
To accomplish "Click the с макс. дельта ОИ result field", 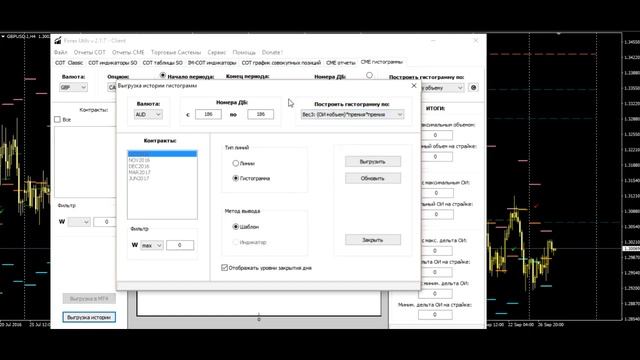I will point(435,251).
